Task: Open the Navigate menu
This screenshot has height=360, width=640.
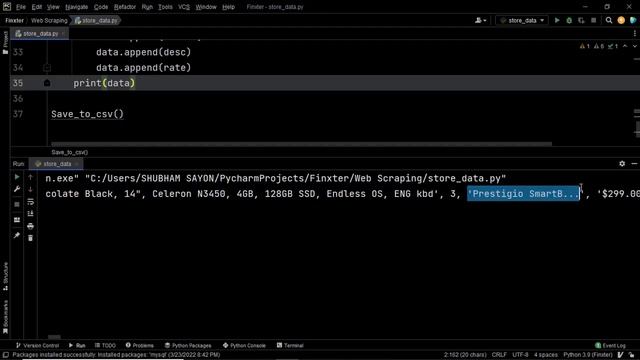Action: [x=76, y=7]
